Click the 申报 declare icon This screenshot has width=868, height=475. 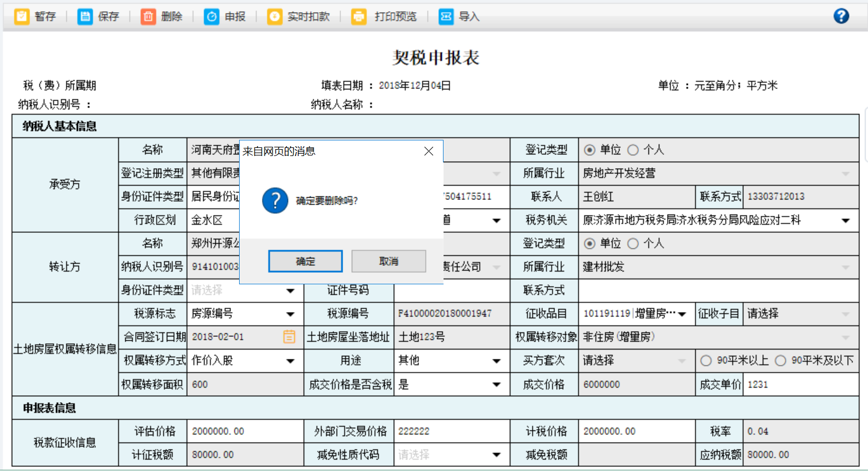212,17
